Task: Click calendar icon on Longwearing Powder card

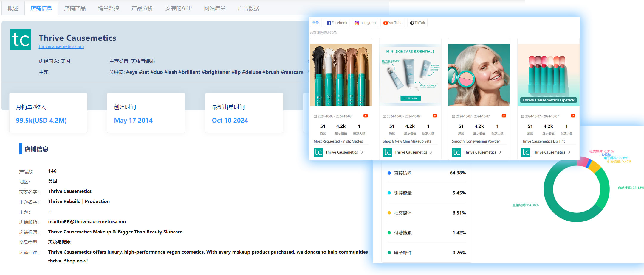Action: pyautogui.click(x=453, y=116)
